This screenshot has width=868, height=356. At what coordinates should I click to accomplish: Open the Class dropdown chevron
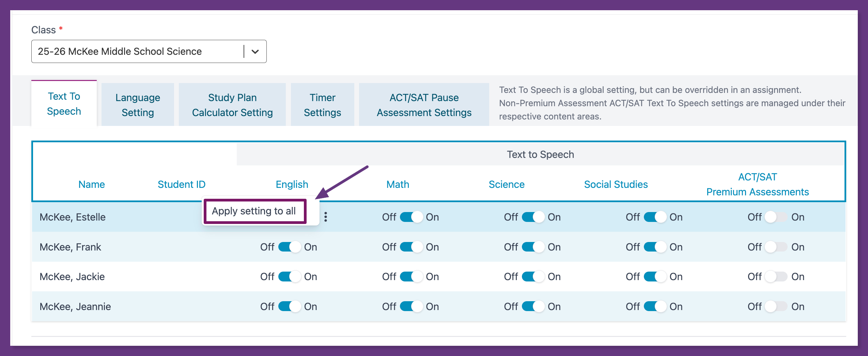coord(255,52)
